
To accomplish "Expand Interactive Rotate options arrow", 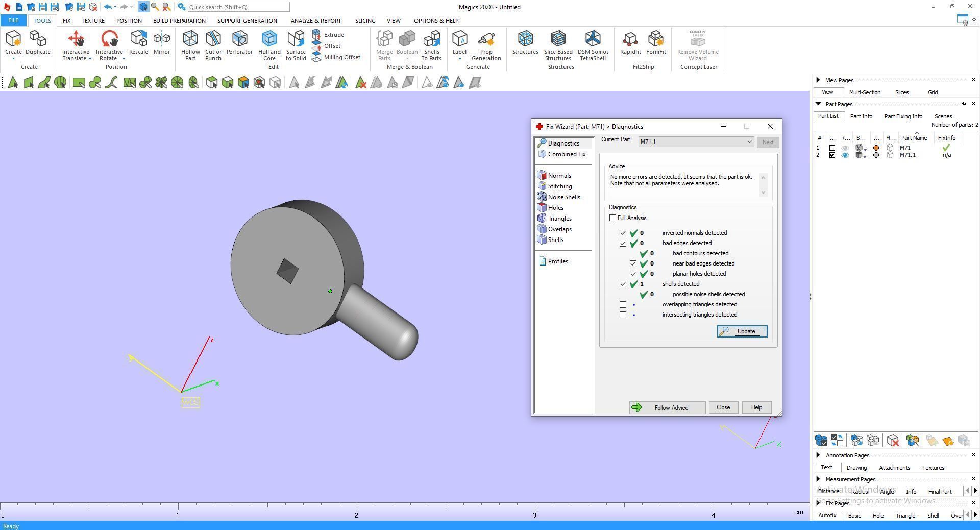I will 124,59.
